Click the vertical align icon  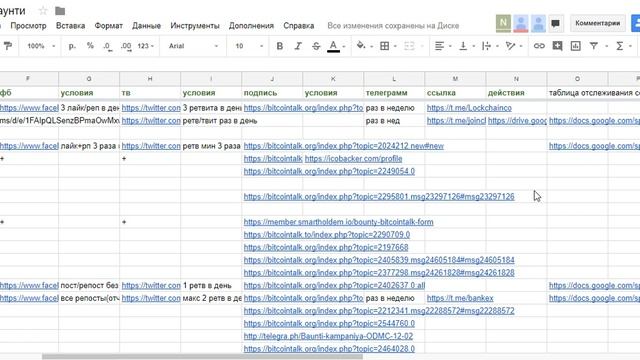point(463,46)
